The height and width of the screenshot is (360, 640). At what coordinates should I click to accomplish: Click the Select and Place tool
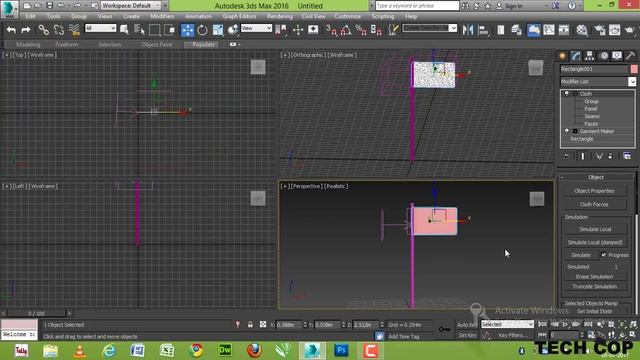pos(233,30)
